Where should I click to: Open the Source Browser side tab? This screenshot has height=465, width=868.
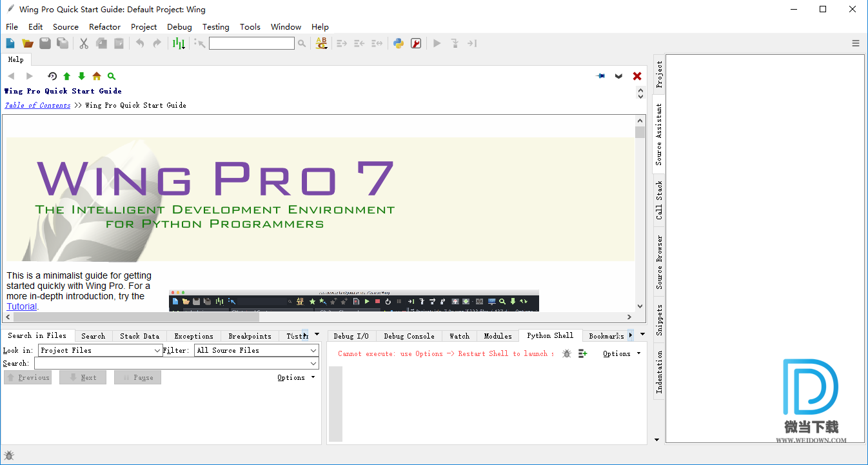[x=659, y=262]
